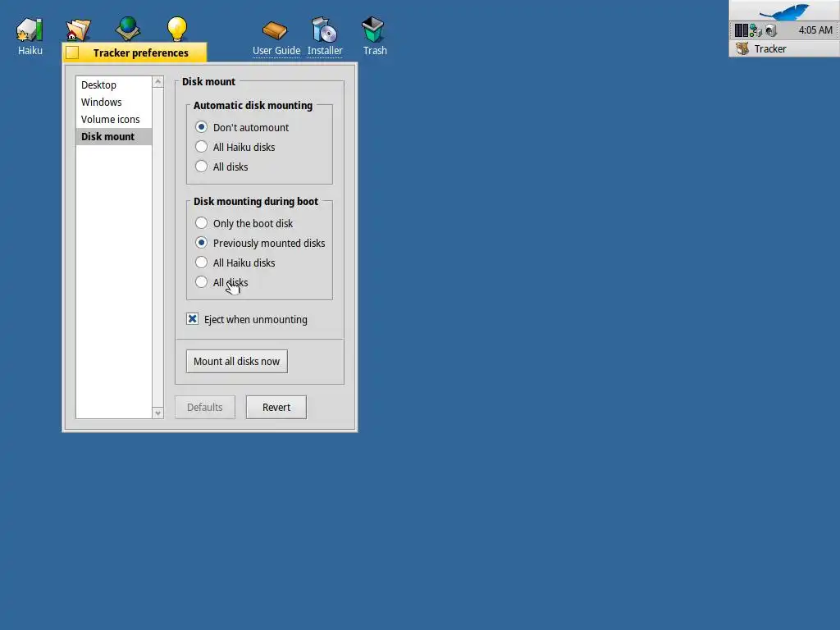The height and width of the screenshot is (630, 840).
Task: Click the preferences list scrollbar down arrow
Action: pos(157,413)
